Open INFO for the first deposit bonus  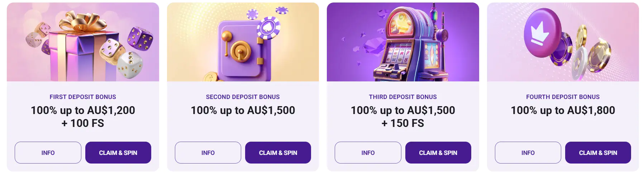[48, 153]
